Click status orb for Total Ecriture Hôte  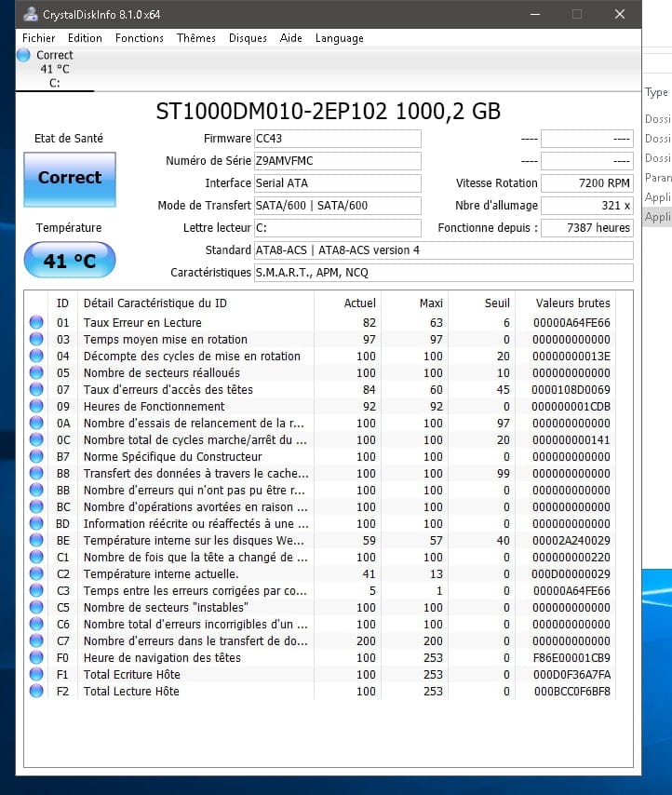click(36, 674)
